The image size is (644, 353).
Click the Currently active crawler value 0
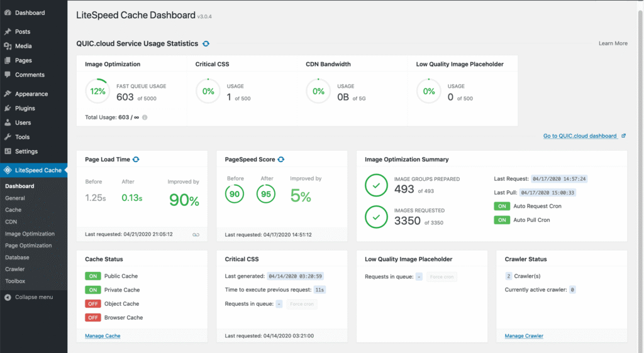[x=572, y=290]
